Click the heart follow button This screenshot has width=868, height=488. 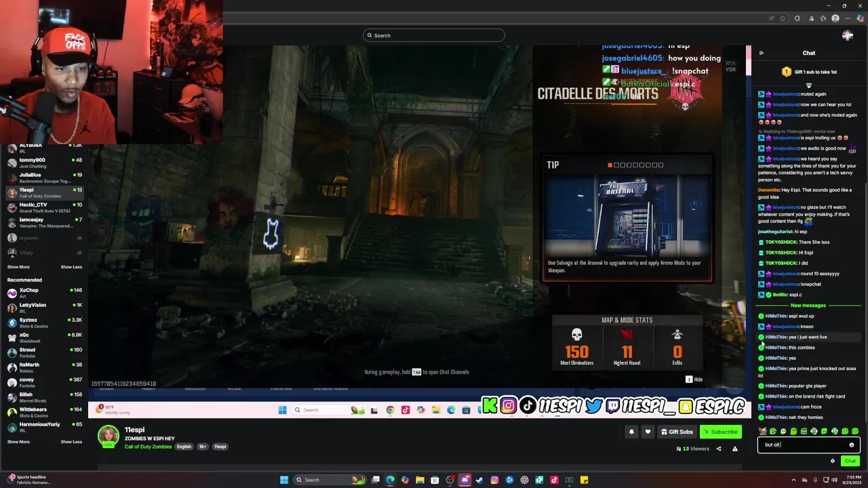648,432
